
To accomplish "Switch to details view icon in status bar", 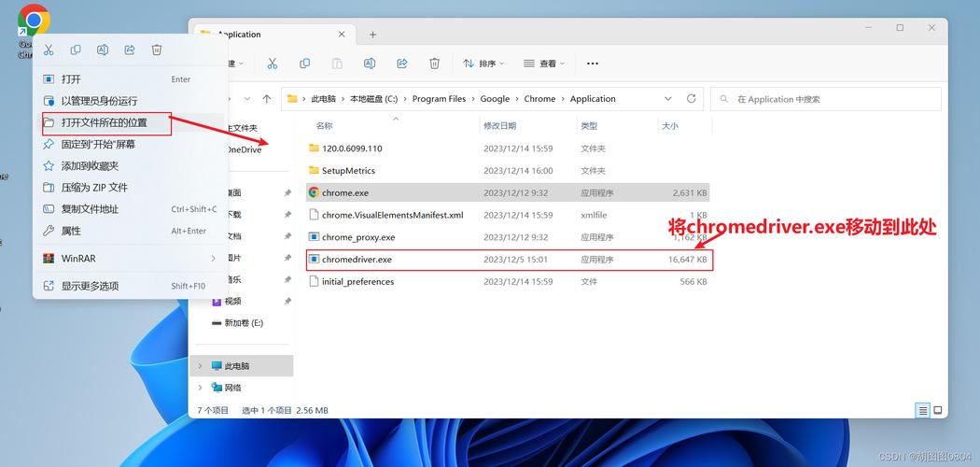I will tap(922, 410).
